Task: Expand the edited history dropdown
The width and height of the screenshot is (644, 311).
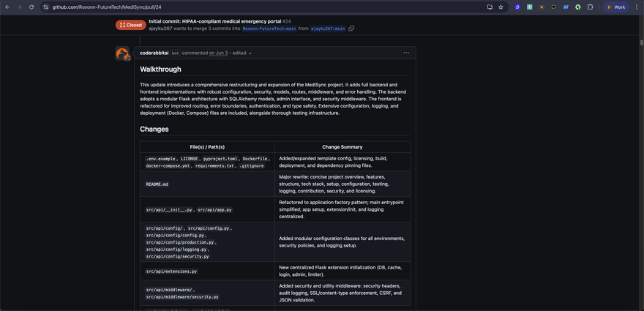Action: click(242, 53)
